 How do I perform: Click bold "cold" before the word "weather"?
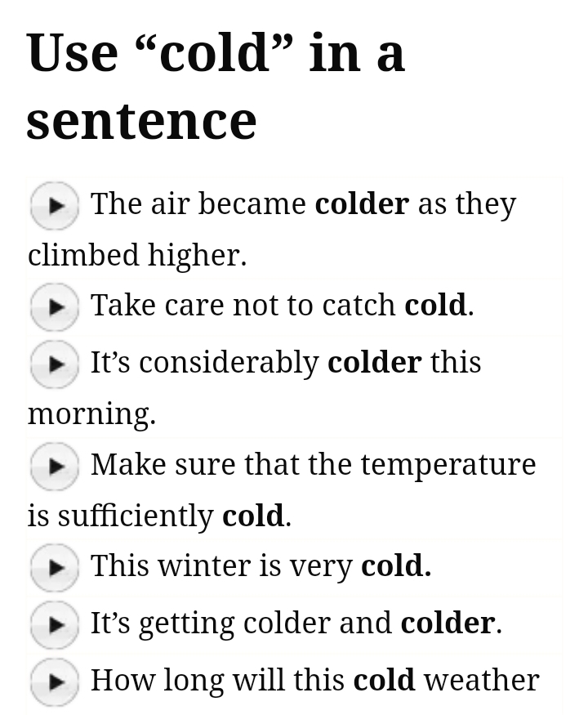[x=384, y=680]
